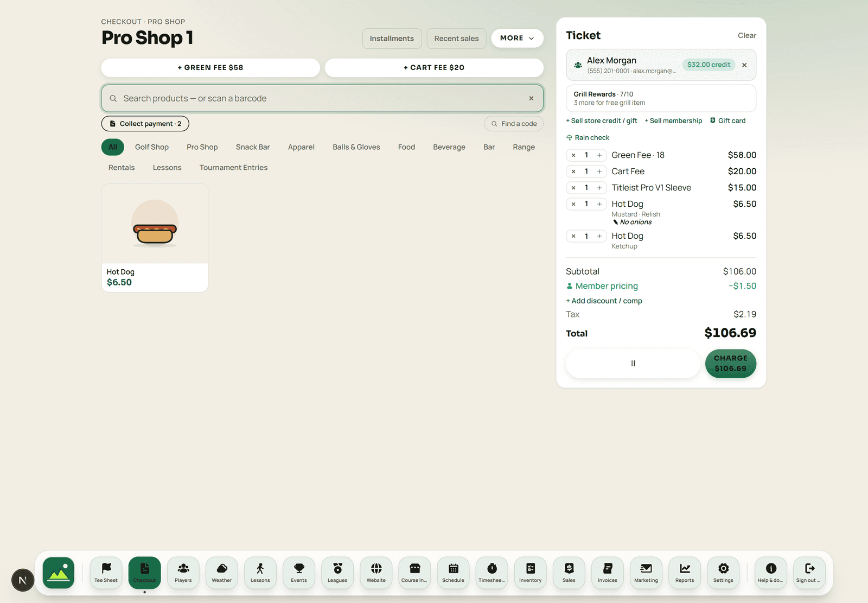Select the Snack Bar category tab
The width and height of the screenshot is (868, 603).
point(253,147)
